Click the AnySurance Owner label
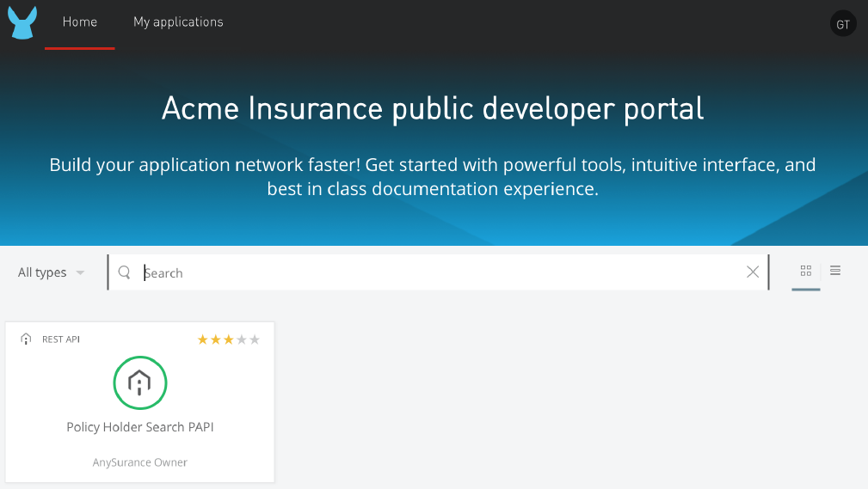The height and width of the screenshot is (489, 868). point(139,462)
